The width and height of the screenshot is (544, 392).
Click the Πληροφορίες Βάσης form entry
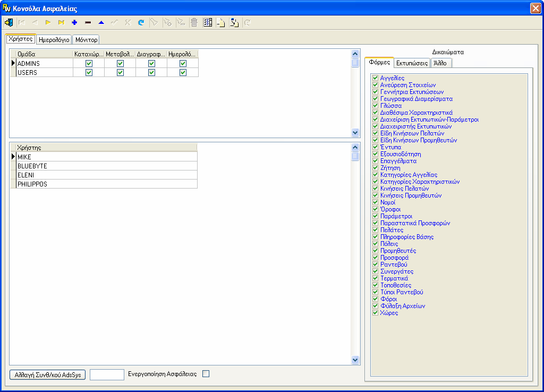coord(407,236)
